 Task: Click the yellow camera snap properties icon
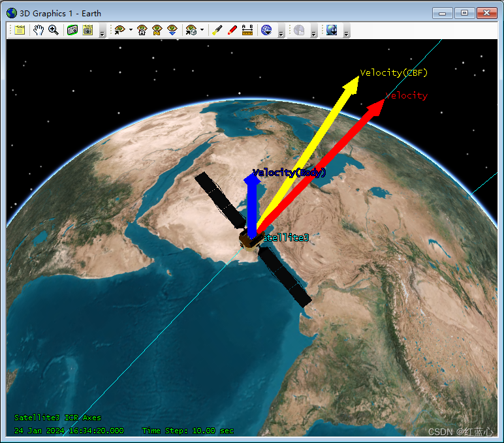(x=87, y=30)
